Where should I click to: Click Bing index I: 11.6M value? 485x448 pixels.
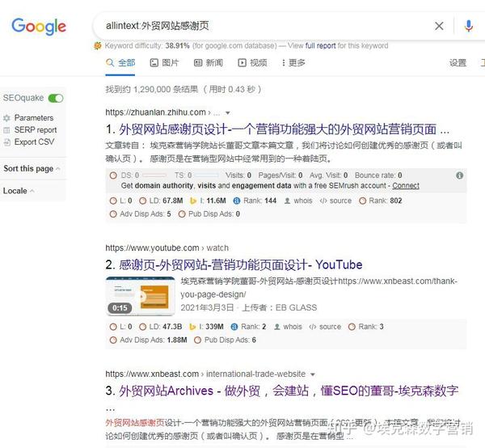(208, 201)
